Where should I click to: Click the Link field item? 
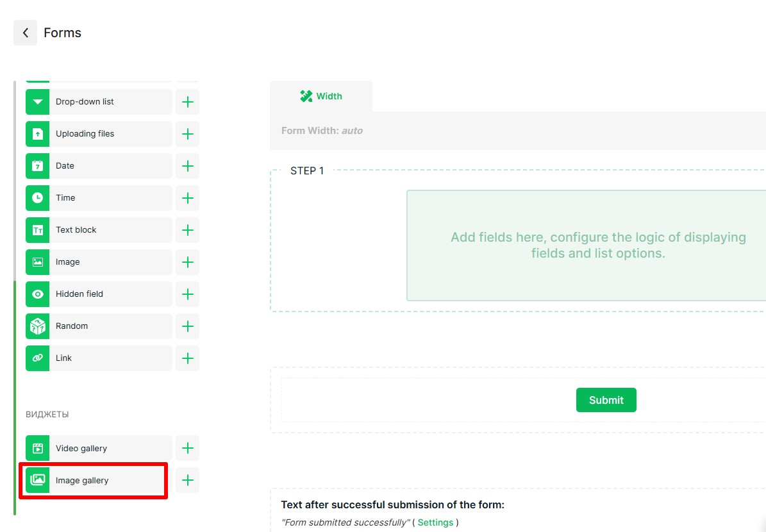pos(98,358)
